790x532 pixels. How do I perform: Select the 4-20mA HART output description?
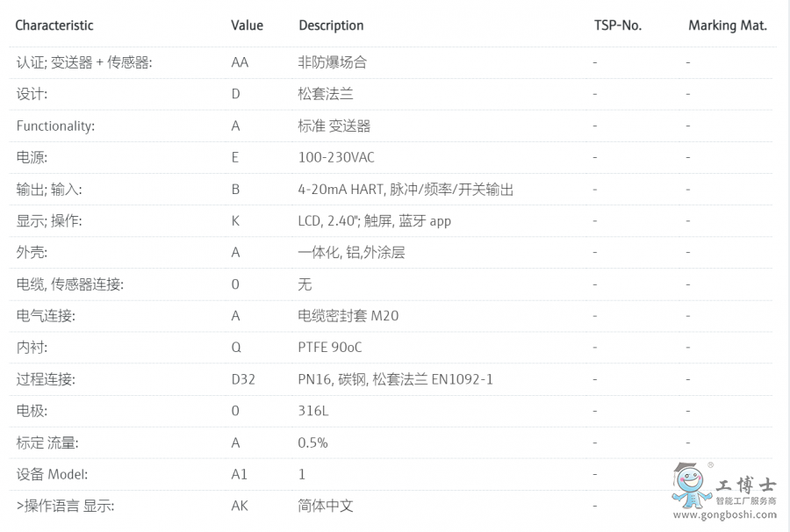pyautogui.click(x=406, y=190)
